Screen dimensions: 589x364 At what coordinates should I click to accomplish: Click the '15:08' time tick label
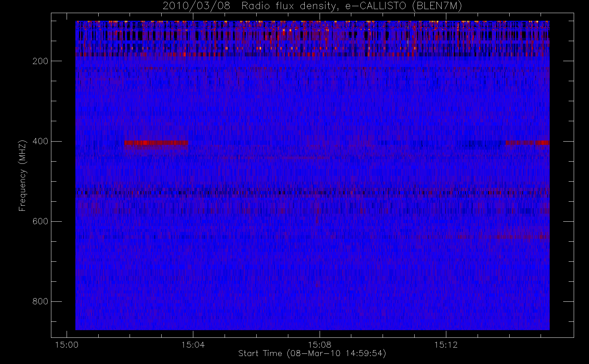pos(319,344)
